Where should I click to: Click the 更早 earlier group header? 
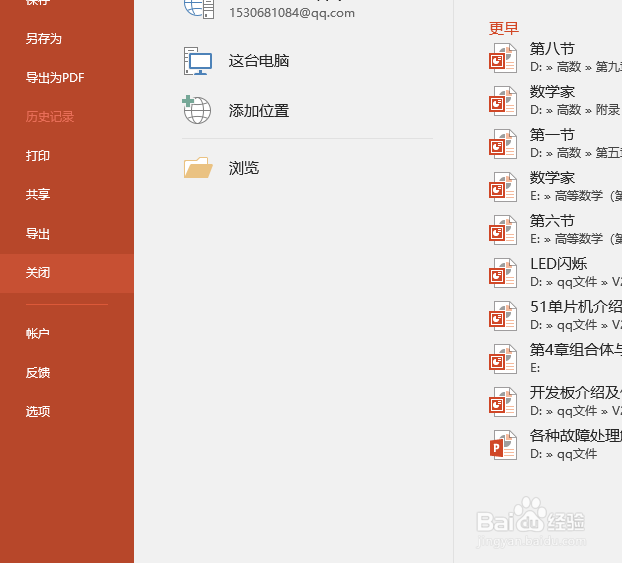(x=504, y=28)
